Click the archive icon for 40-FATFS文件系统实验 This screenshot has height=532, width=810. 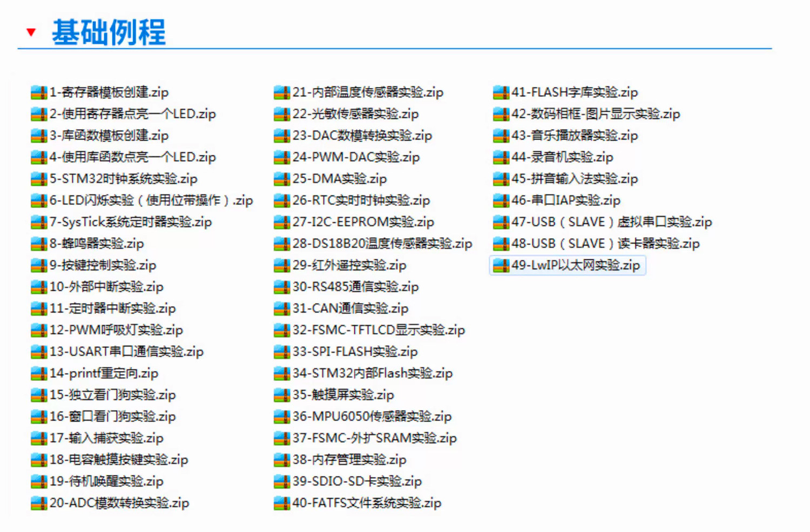point(282,503)
